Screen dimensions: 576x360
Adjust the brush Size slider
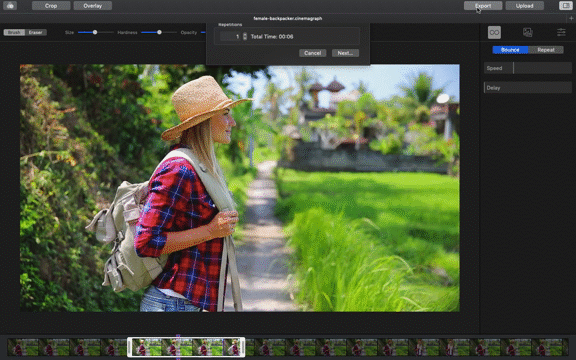[x=96, y=32]
